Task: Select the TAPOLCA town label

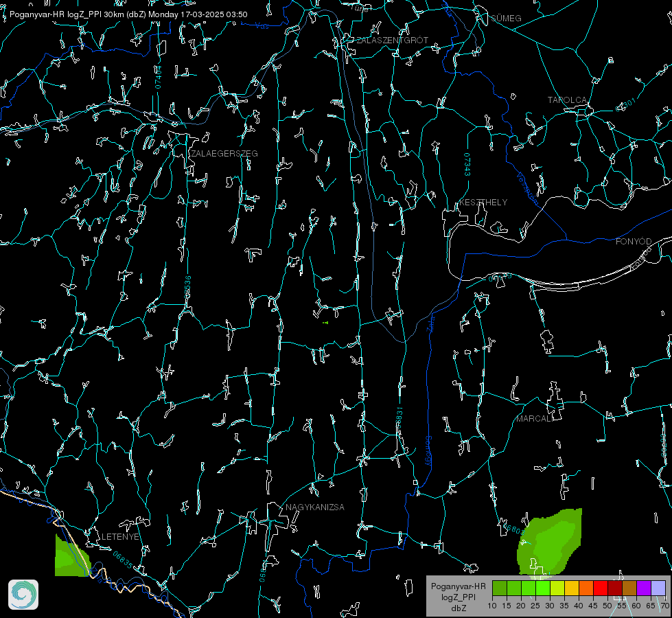Action: click(x=567, y=100)
